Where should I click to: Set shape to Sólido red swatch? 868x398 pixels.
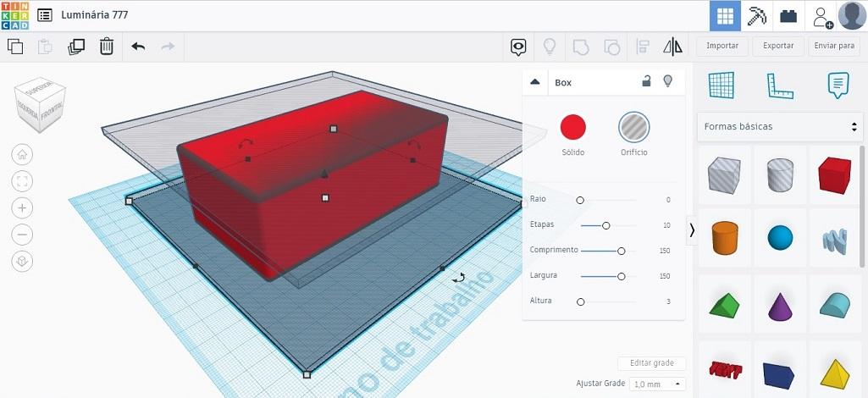tap(573, 127)
